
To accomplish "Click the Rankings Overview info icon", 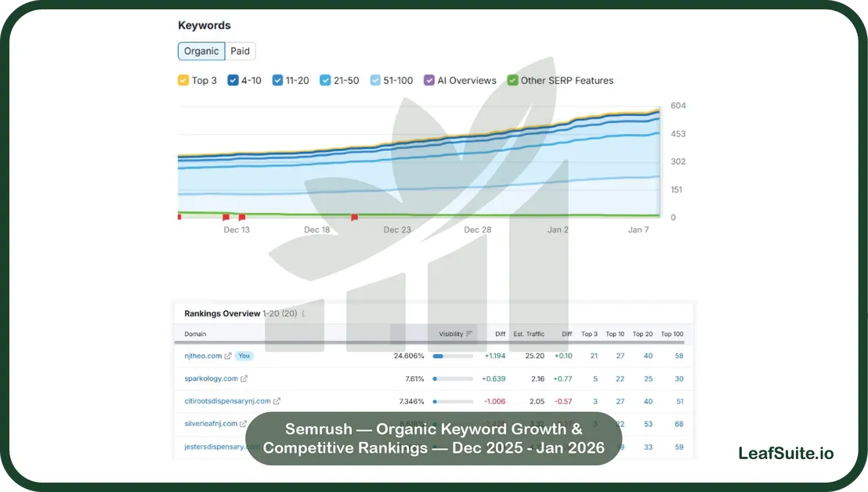I will (x=303, y=314).
